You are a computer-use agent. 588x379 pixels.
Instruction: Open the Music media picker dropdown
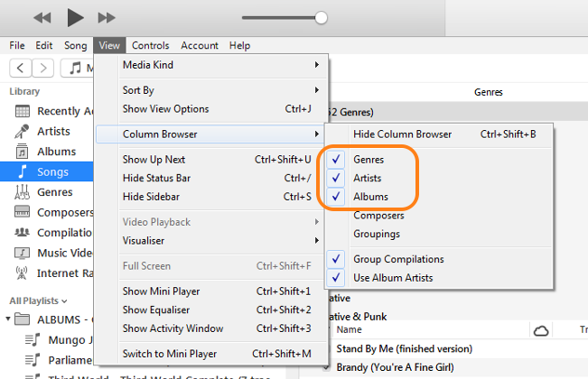click(77, 68)
